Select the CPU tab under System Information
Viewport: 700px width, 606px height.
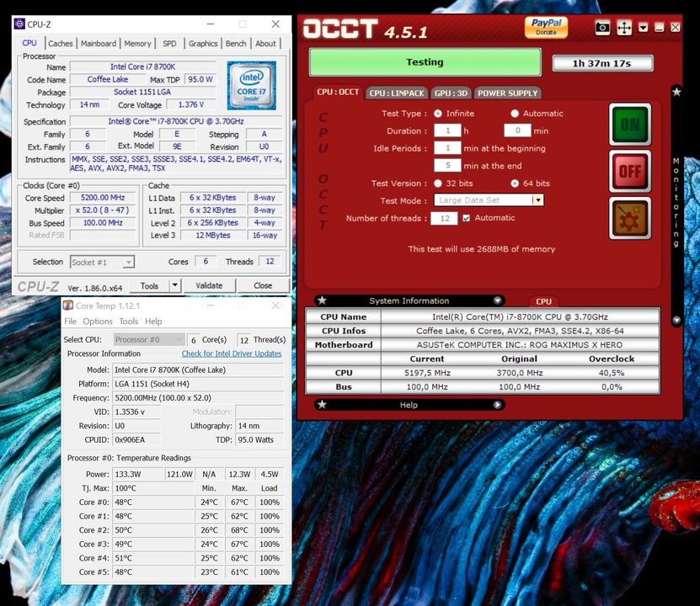point(543,301)
